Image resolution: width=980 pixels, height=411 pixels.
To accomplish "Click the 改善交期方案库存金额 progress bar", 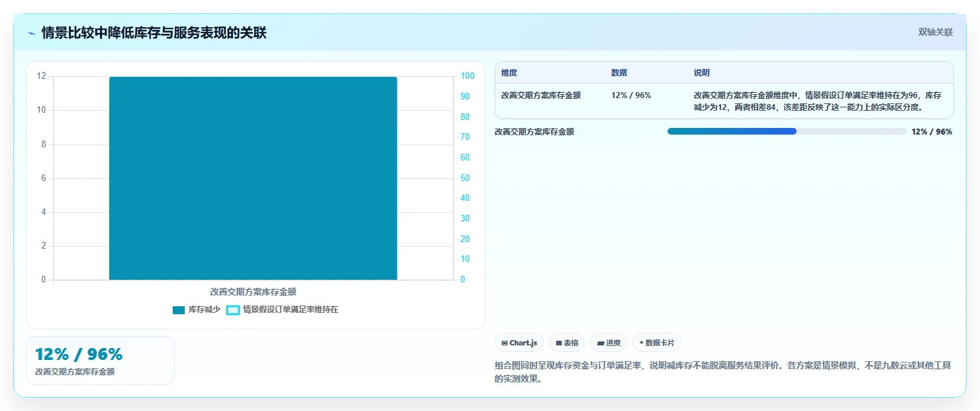I will click(x=787, y=131).
